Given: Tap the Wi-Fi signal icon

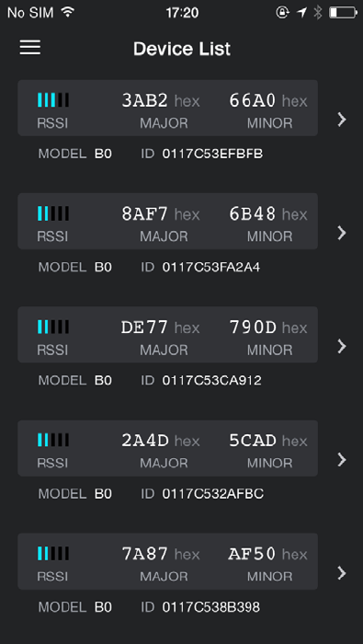Looking at the screenshot, I should [68, 12].
